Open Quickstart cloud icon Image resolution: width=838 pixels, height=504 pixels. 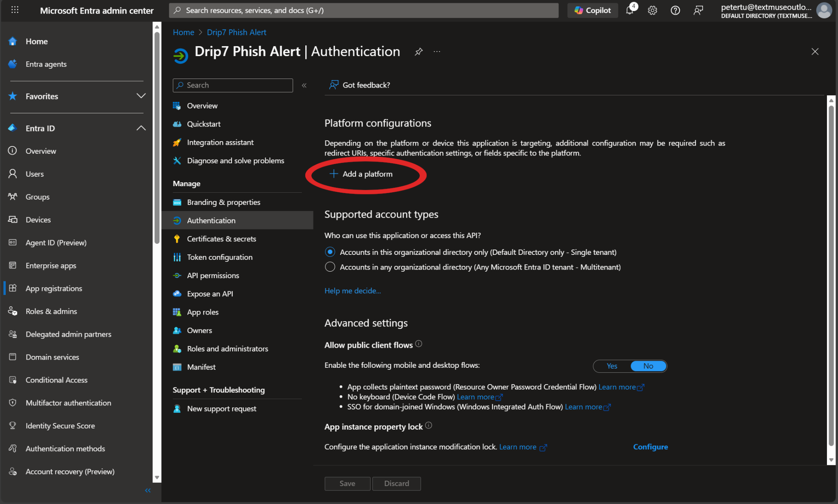tap(177, 124)
